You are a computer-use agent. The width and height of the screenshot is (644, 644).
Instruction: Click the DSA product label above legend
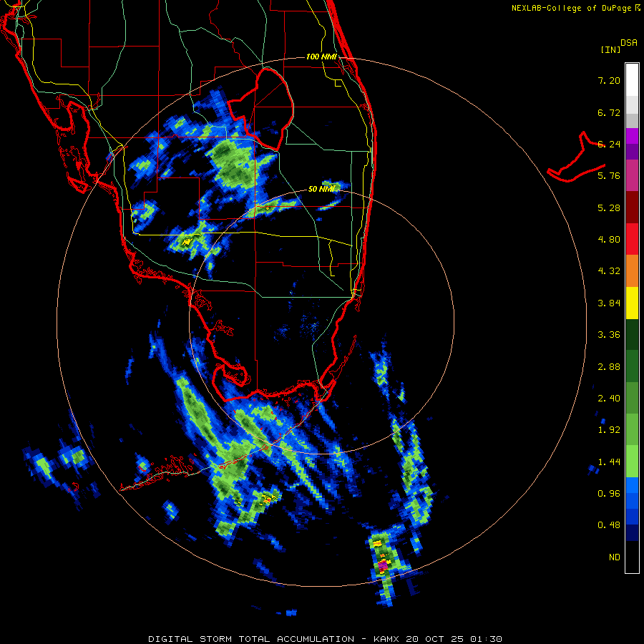(x=629, y=43)
